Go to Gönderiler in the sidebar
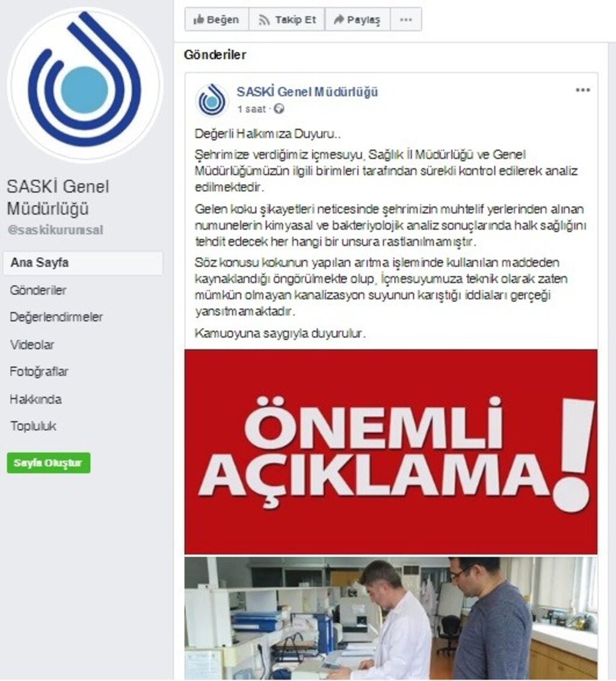Image resolution: width=616 pixels, height=681 pixels. [x=38, y=290]
